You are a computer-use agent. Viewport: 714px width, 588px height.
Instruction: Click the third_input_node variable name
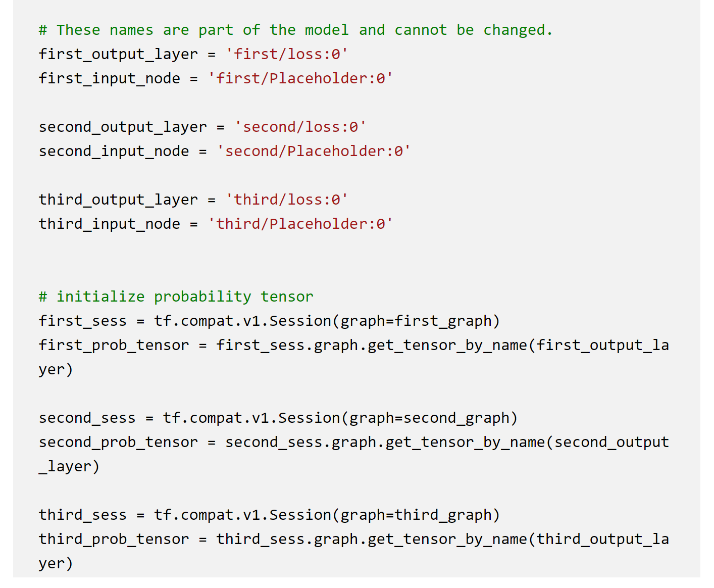110,224
